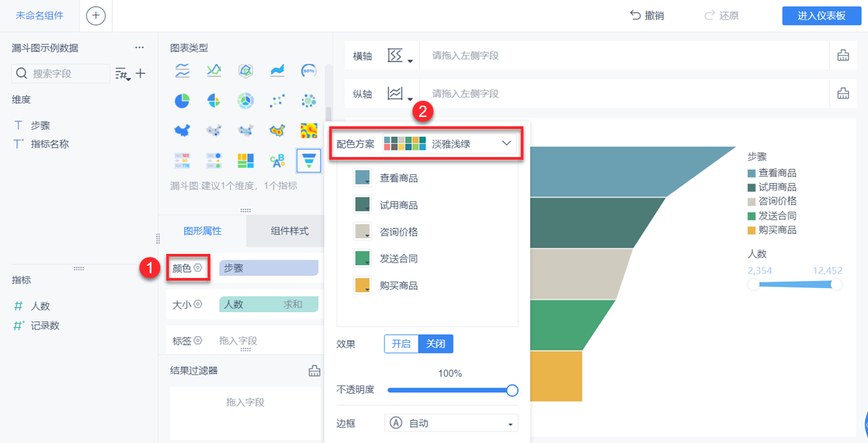Turn effect on with 开启
Viewport: 868px width, 443px height.
tap(401, 344)
